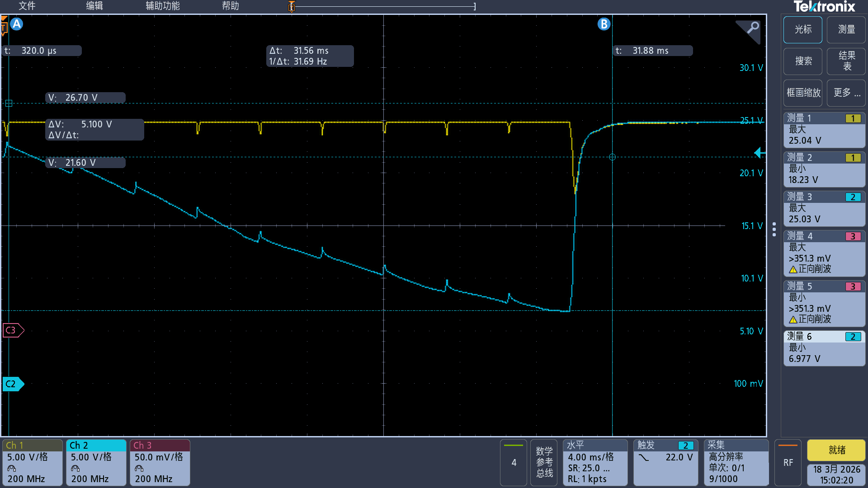Open the 触发 trigger settings badge
This screenshot has width=868, height=488.
(x=665, y=462)
